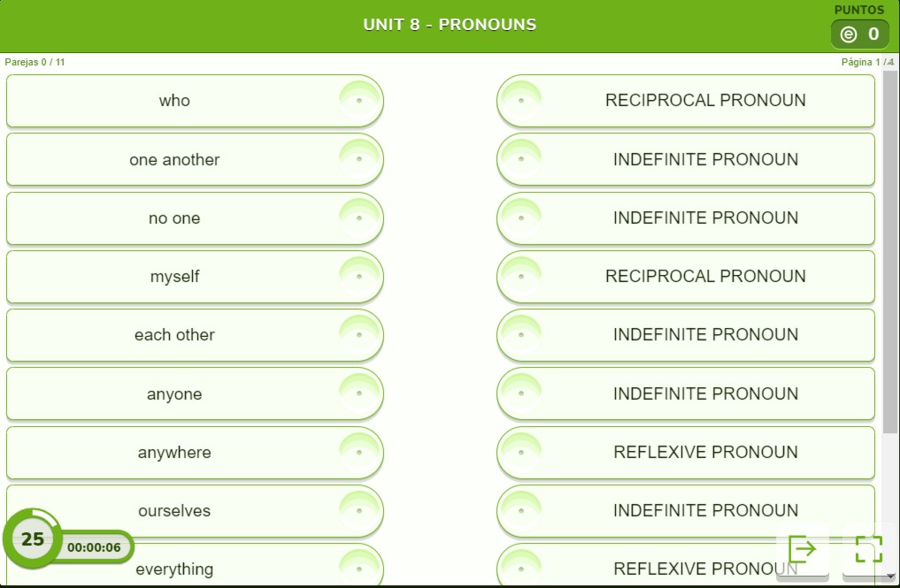Click the connector circle on the "each other" card
The image size is (900, 588).
pos(358,335)
